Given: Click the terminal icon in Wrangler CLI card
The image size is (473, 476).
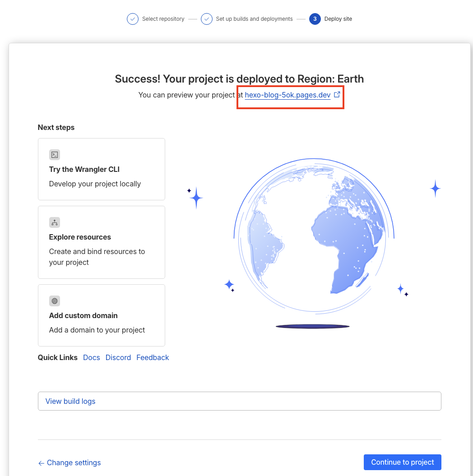Looking at the screenshot, I should (55, 155).
